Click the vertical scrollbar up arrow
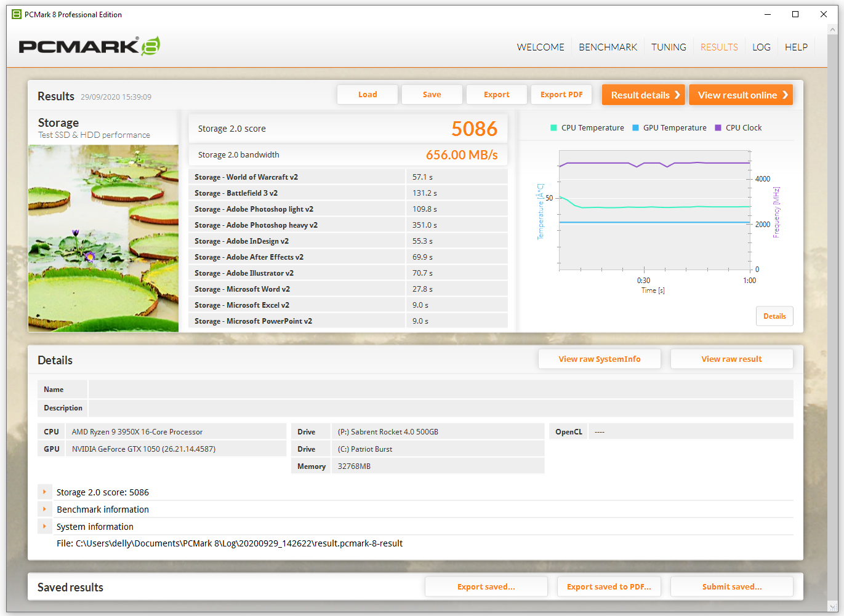Screen dimensions: 844x616 click(x=833, y=30)
